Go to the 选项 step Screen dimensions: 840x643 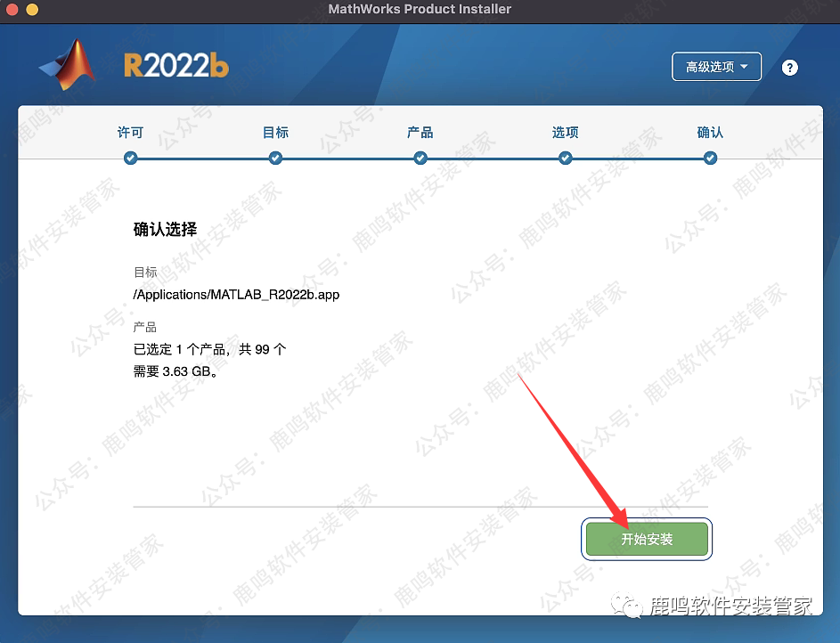[565, 132]
